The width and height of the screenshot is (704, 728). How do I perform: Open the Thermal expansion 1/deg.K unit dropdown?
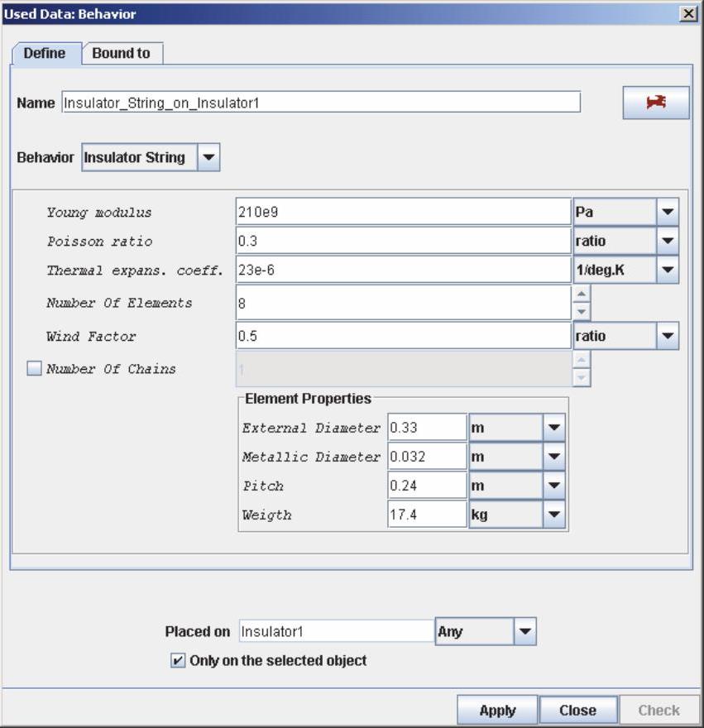[668, 270]
